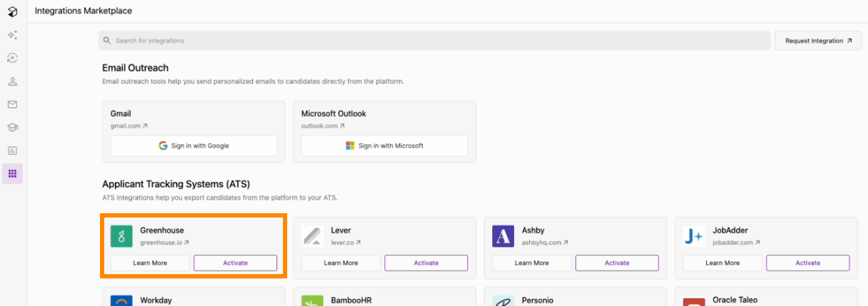Screen dimensions: 868x306
Task: Open the mail envelope sidebar icon
Action: 12,104
